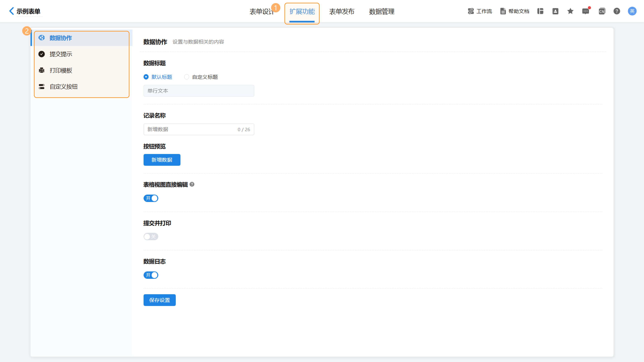Open the 数据管理 tab
Screen dimensions: 644x362
(x=382, y=12)
